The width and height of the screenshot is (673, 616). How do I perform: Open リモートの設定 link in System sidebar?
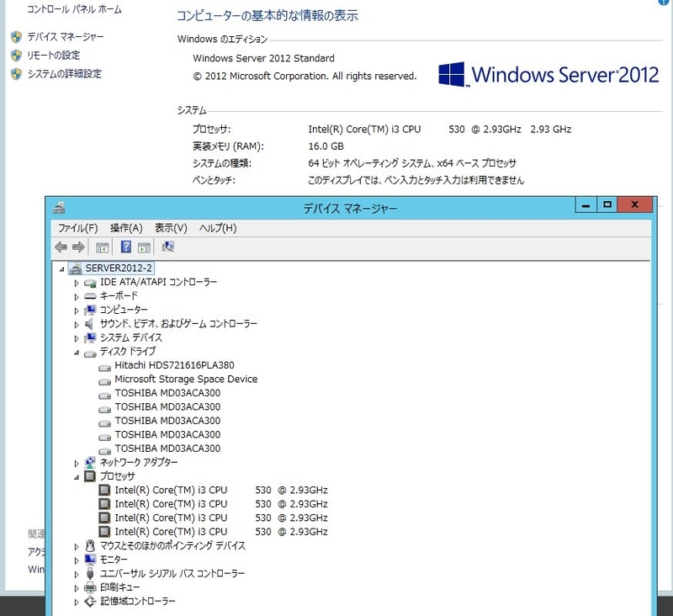pyautogui.click(x=54, y=56)
